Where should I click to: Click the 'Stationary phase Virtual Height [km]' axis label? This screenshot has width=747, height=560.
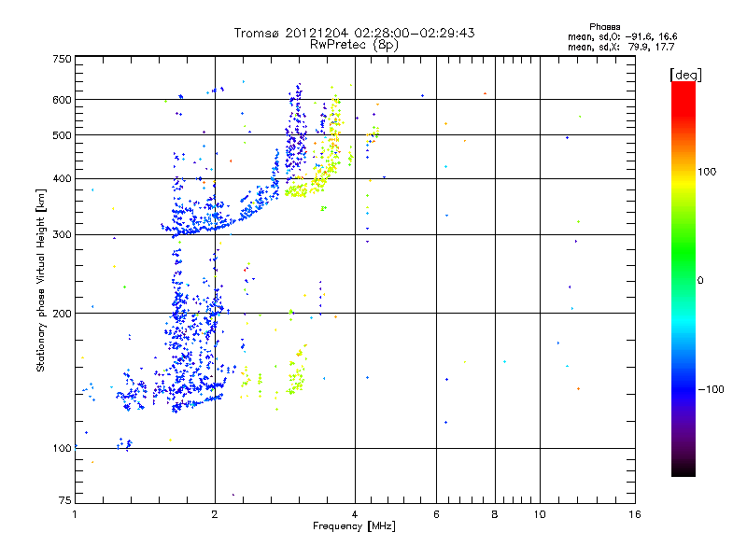(41, 281)
